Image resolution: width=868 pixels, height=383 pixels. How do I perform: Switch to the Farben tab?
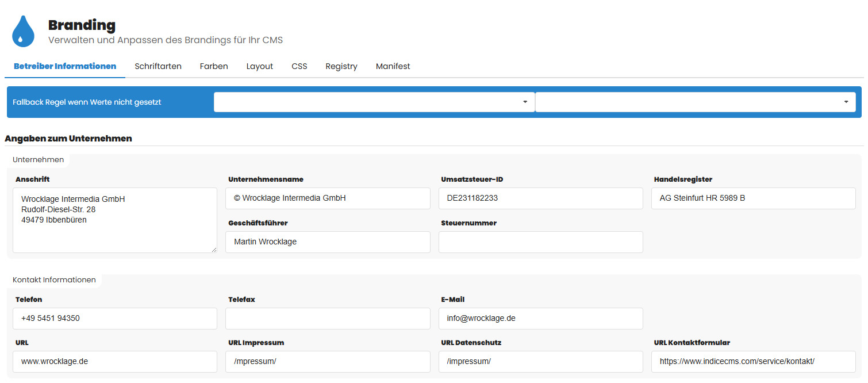pyautogui.click(x=214, y=66)
